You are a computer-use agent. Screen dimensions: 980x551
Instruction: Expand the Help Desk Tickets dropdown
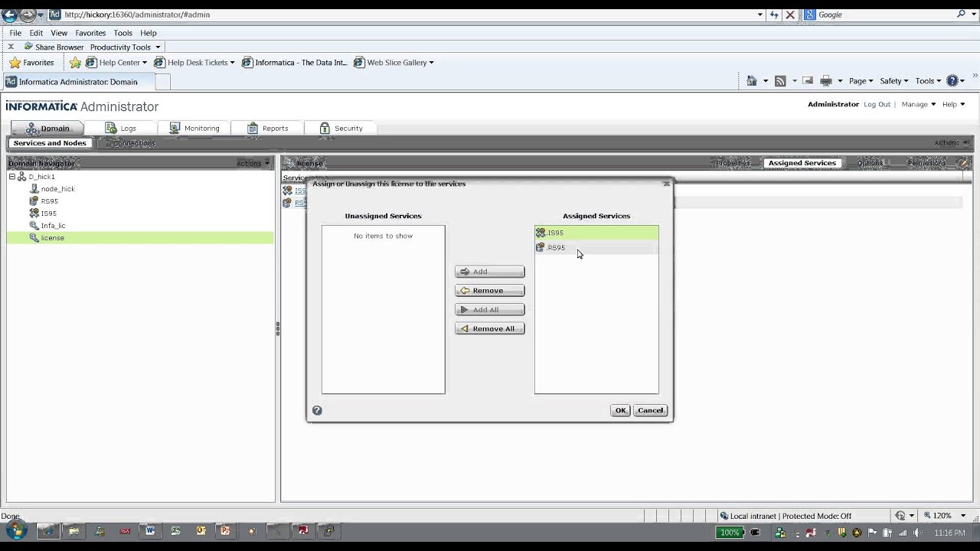(232, 63)
